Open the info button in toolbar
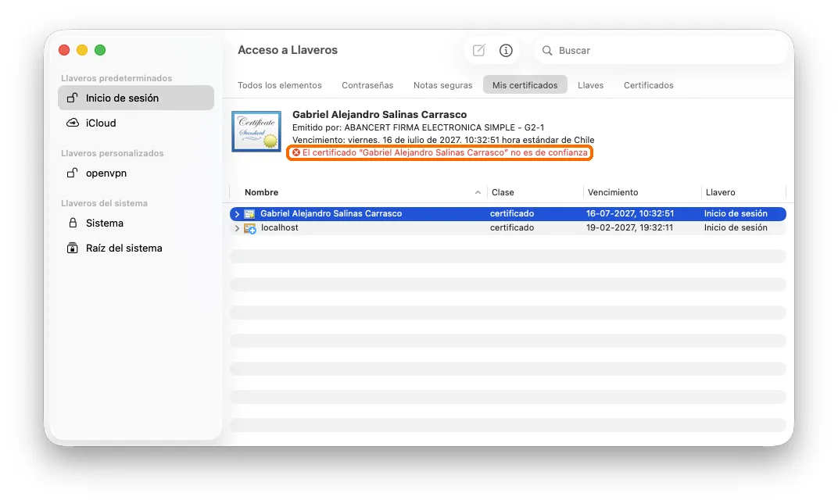The height and width of the screenshot is (504, 838). [506, 50]
